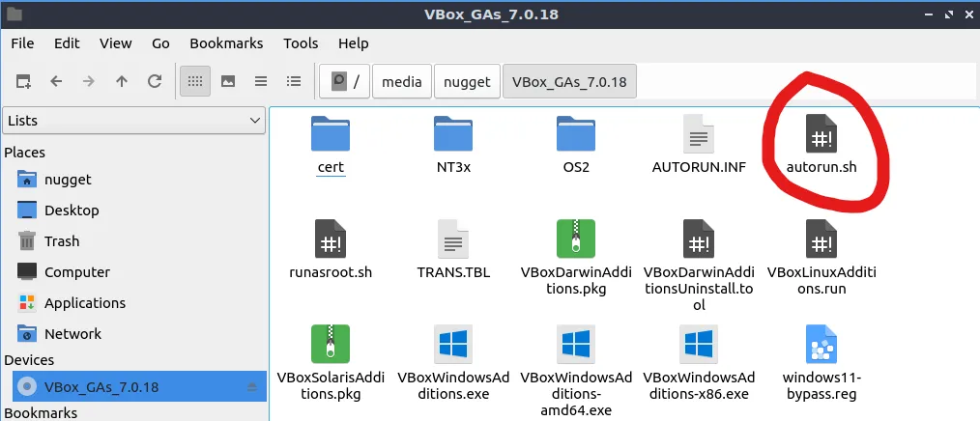The image size is (980, 421).
Task: Select VBoxSolarisAdditions.pkg archive icon
Action: pyautogui.click(x=330, y=344)
